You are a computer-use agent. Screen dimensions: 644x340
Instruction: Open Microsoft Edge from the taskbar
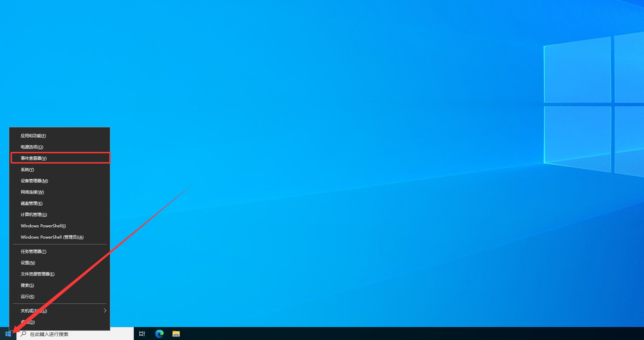(159, 334)
